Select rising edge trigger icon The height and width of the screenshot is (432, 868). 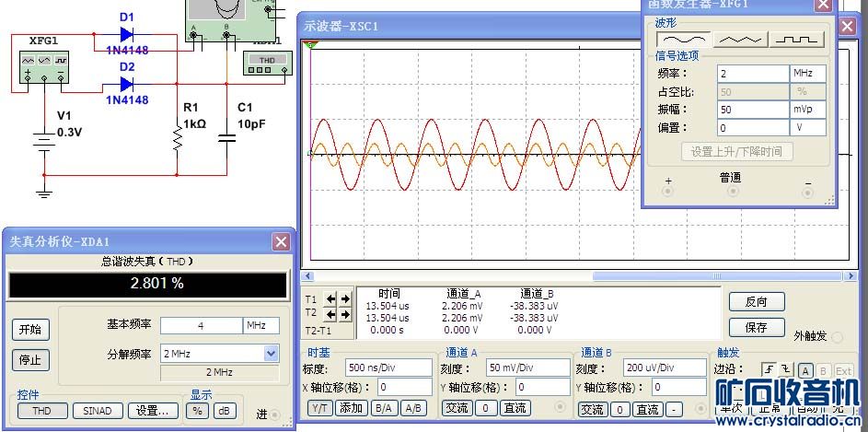click(x=769, y=369)
